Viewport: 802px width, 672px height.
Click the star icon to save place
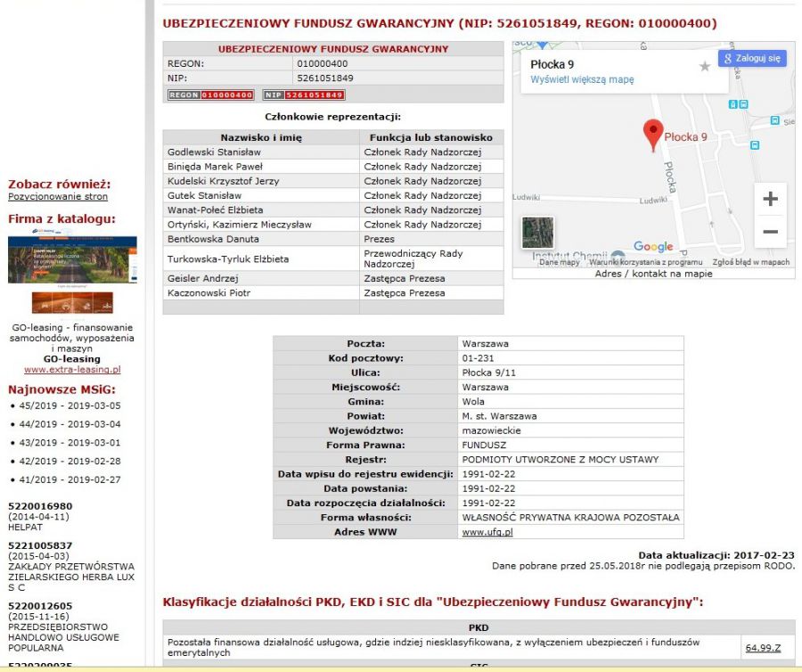point(705,66)
